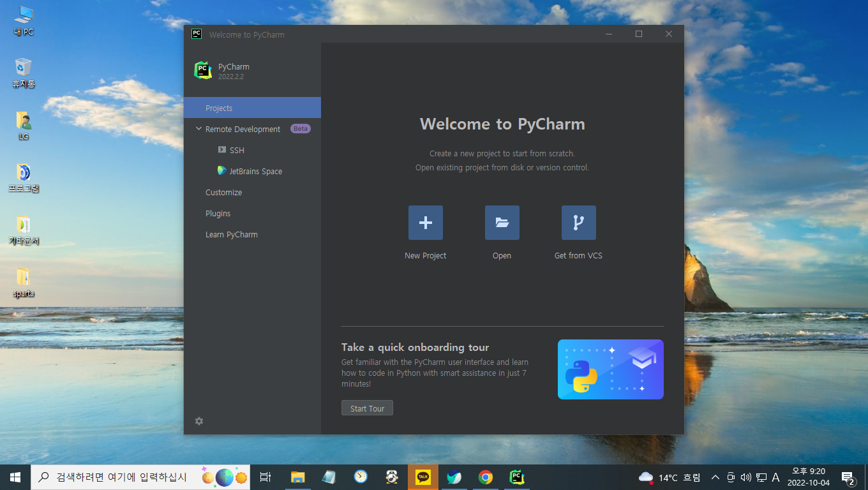Open the penguin app on the taskbar
The height and width of the screenshot is (490, 868).
(392, 477)
